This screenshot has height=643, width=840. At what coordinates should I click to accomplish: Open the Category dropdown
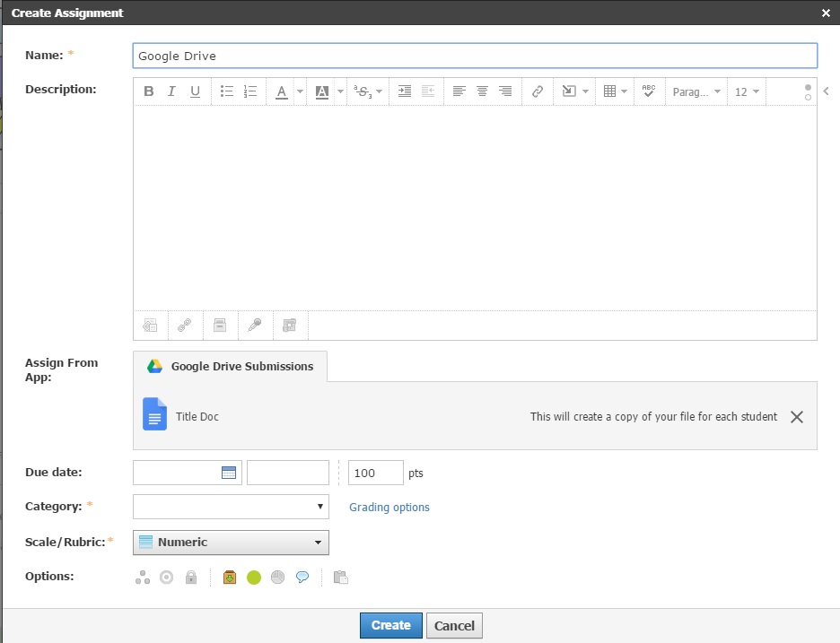231,507
